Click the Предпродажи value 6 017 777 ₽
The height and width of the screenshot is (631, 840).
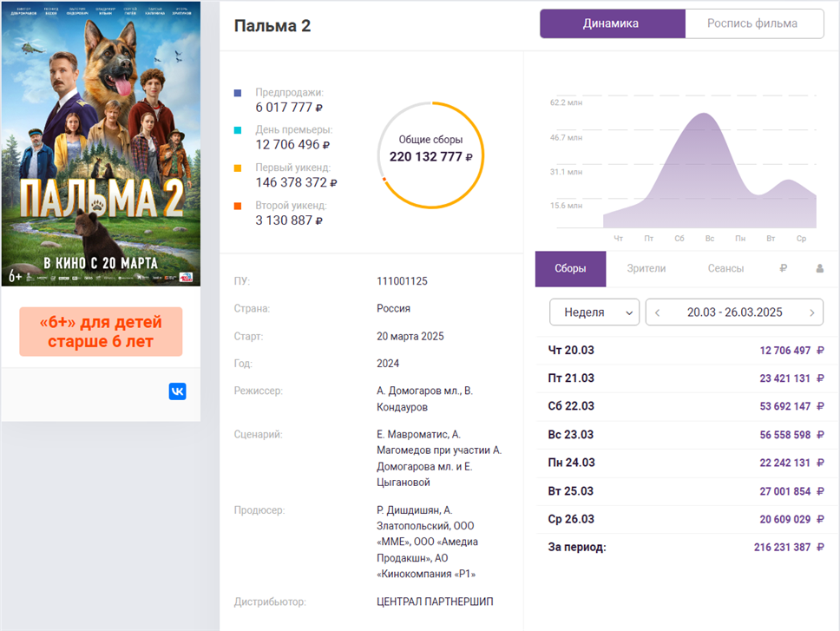[x=289, y=108]
